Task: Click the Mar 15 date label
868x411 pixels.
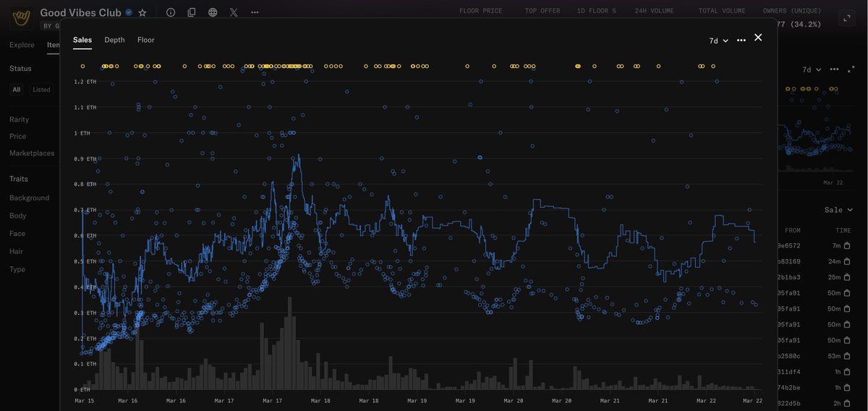Action: [x=85, y=400]
